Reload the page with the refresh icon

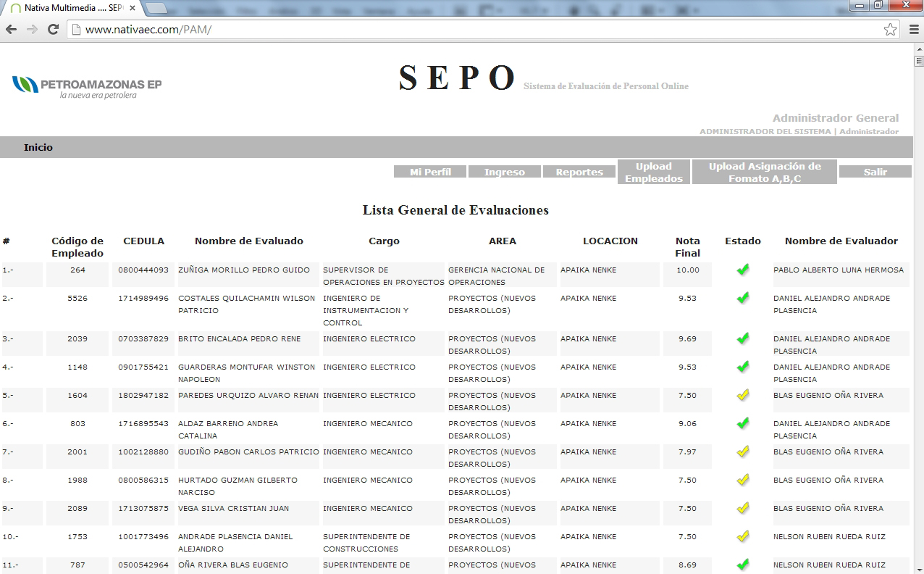53,30
